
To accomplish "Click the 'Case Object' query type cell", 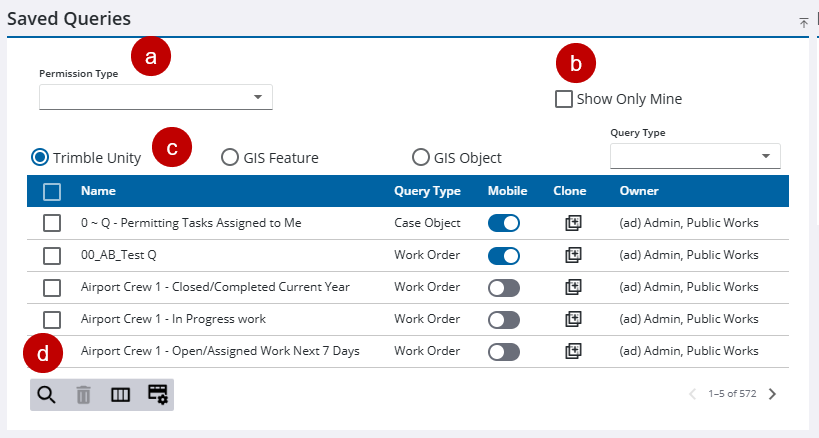I will (427, 223).
